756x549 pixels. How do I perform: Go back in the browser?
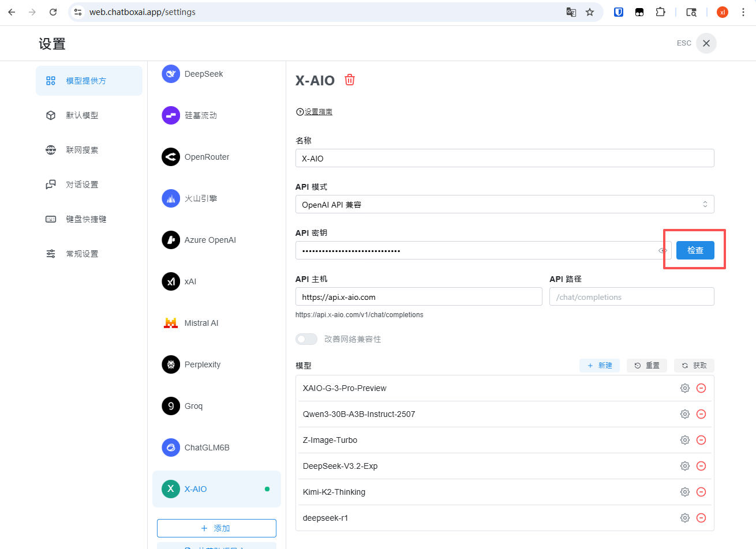click(12, 12)
